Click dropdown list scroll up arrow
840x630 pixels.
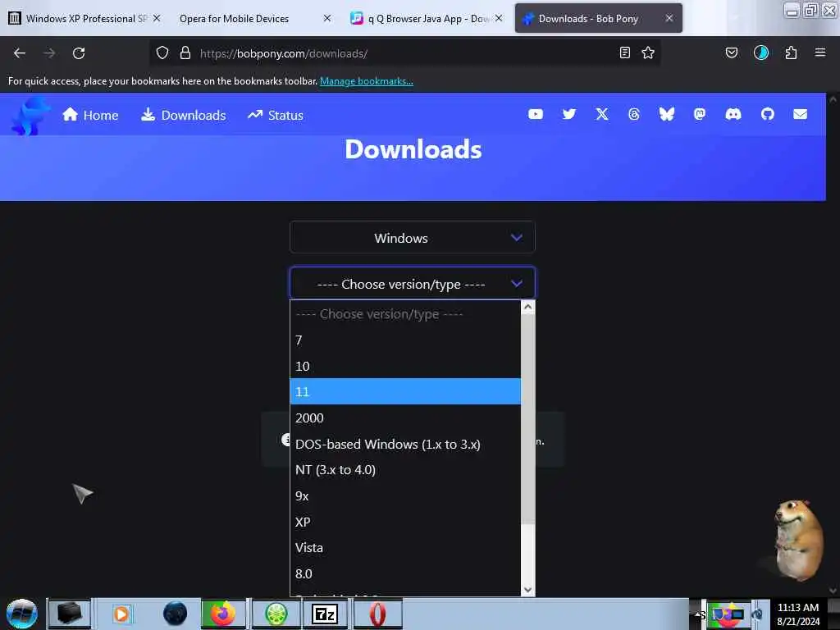(x=527, y=307)
